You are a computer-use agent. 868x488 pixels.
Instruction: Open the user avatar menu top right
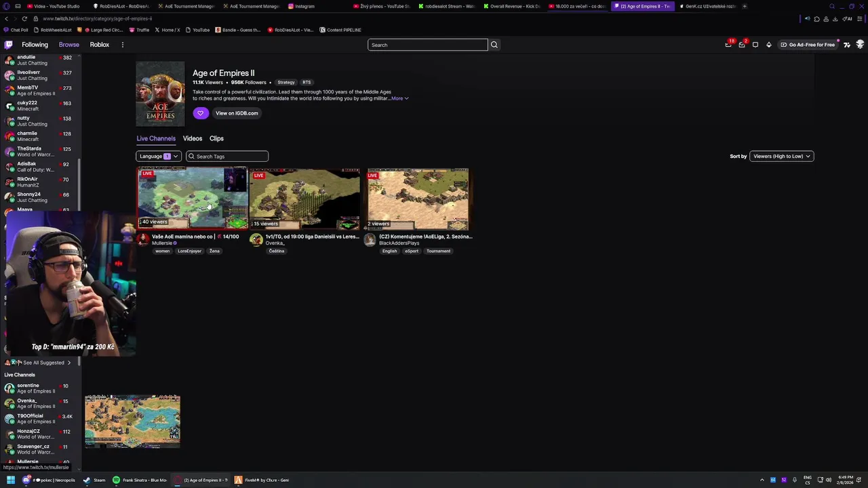[860, 45]
